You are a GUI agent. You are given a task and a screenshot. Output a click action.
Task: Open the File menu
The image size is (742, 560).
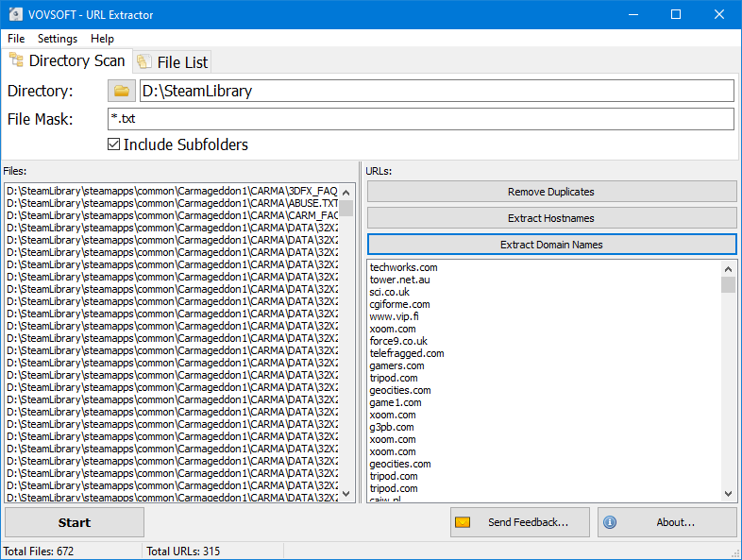16,39
